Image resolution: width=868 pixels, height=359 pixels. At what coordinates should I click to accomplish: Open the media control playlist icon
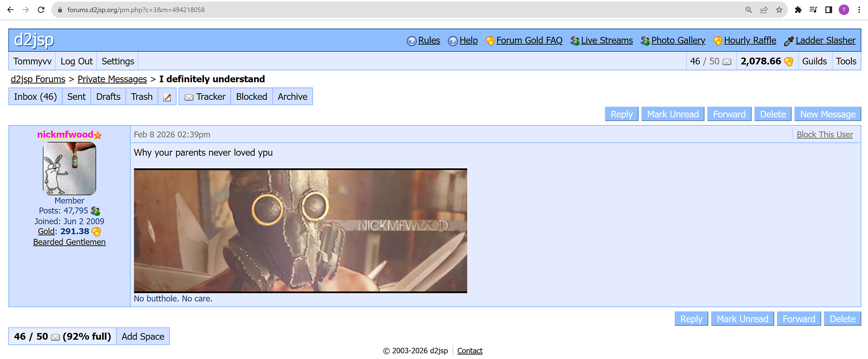813,10
